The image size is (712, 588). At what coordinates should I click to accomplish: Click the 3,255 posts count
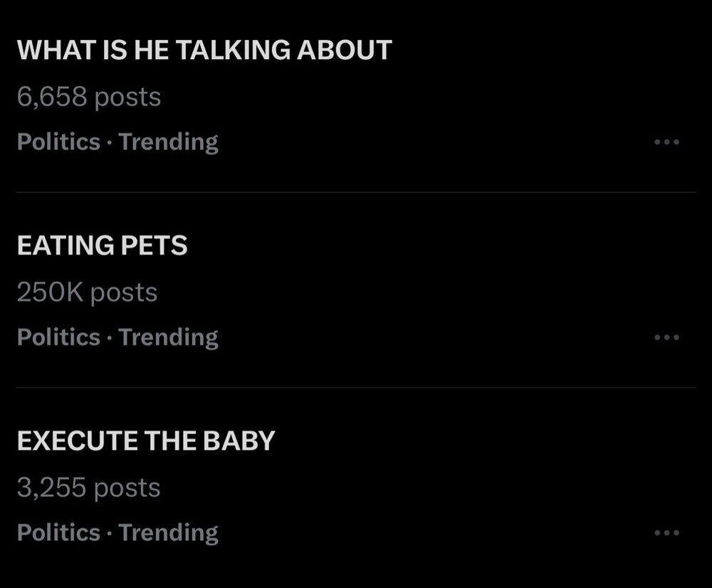(88, 488)
